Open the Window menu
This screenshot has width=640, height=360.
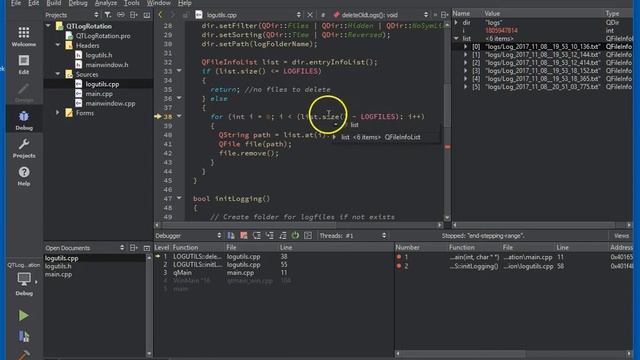point(159,3)
